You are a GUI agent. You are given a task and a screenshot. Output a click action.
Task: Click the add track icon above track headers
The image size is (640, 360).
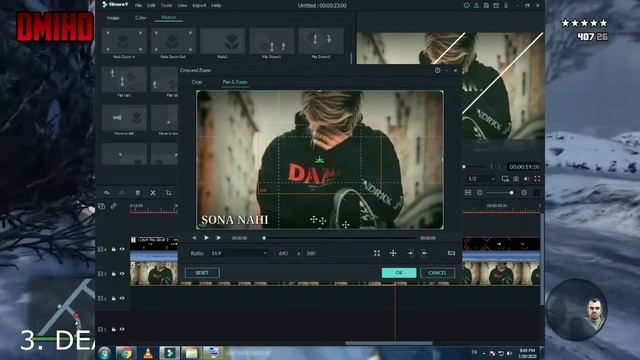[102, 206]
